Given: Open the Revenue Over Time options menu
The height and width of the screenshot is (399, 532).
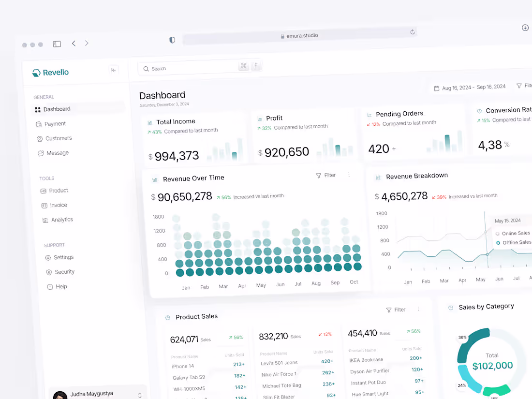Looking at the screenshot, I should (349, 175).
